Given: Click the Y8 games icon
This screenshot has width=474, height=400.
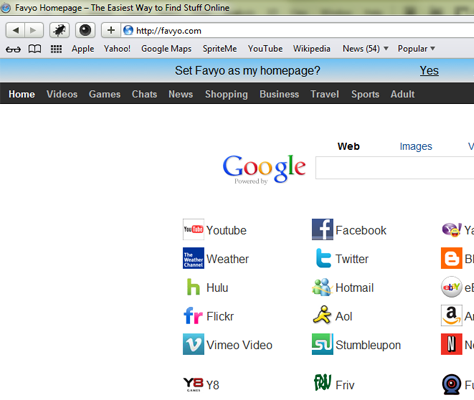Looking at the screenshot, I should point(193,384).
